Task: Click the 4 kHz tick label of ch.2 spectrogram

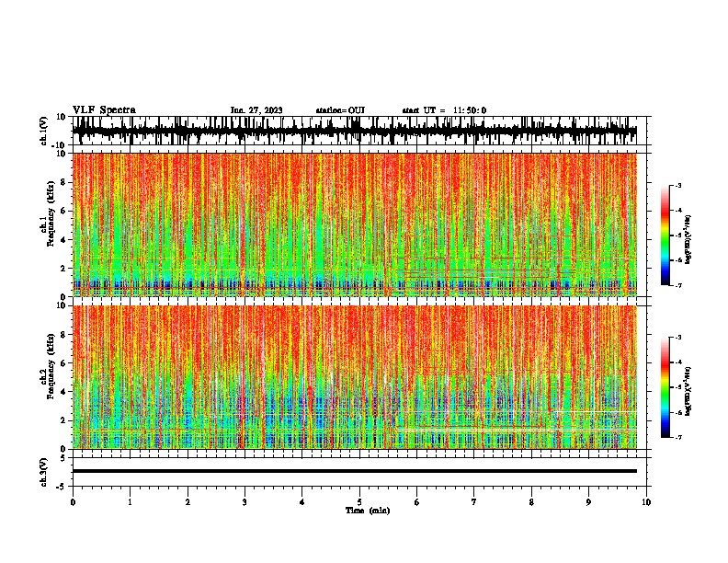Action: 64,392
